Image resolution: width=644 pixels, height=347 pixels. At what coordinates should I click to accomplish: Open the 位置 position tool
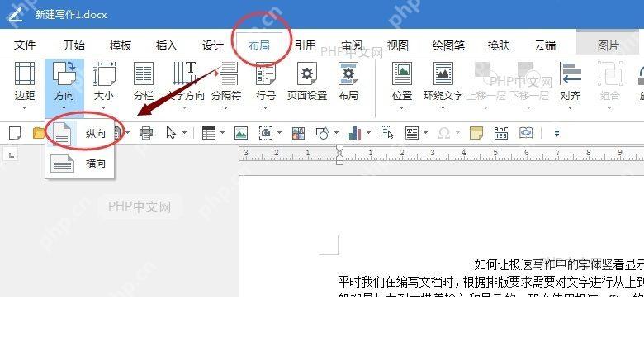click(402, 86)
